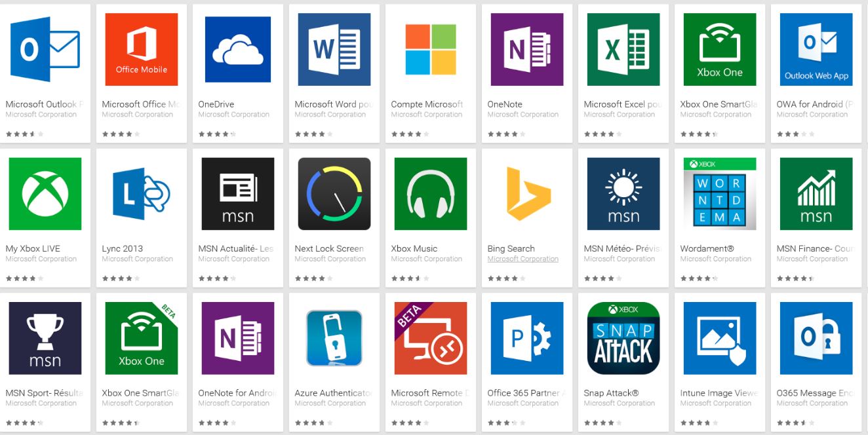Click the four-color Compte Microsoft logo
This screenshot has width=868, height=435.
(431, 50)
